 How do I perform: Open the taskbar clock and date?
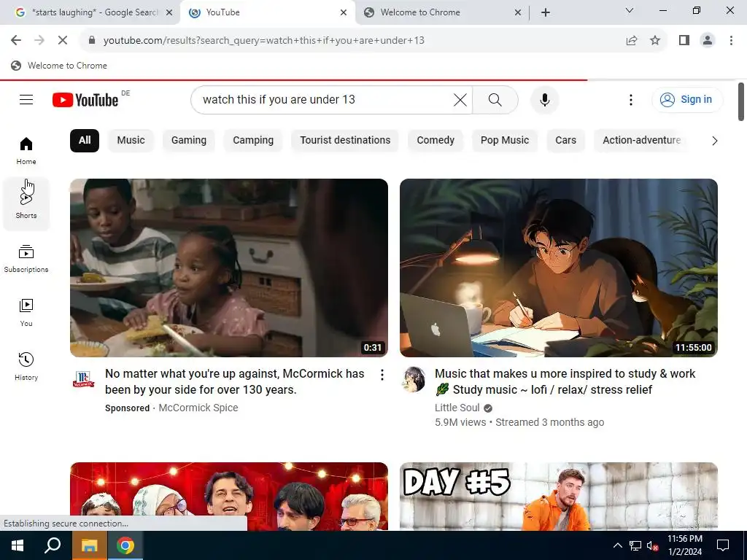[x=685, y=545]
